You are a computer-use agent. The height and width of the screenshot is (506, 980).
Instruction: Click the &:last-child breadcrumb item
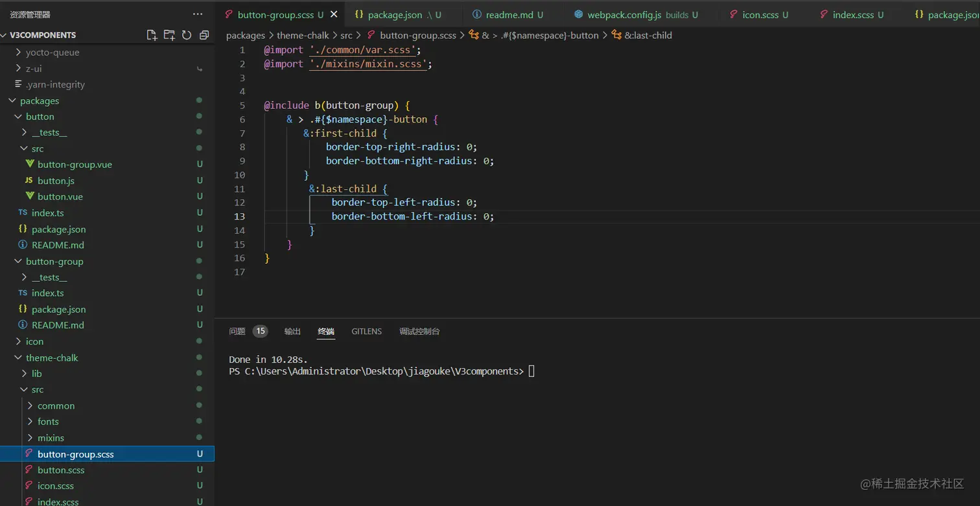coord(647,36)
